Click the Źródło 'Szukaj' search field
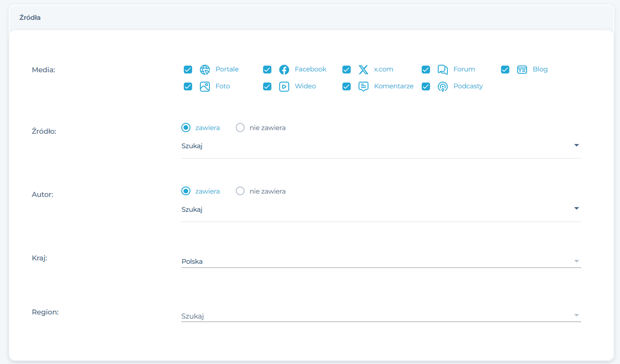 coord(381,146)
